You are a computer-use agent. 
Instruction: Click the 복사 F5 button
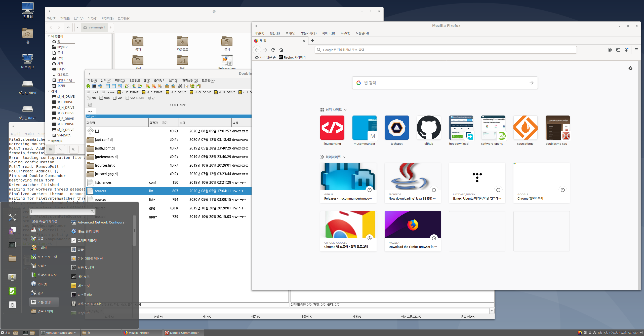tap(207, 317)
